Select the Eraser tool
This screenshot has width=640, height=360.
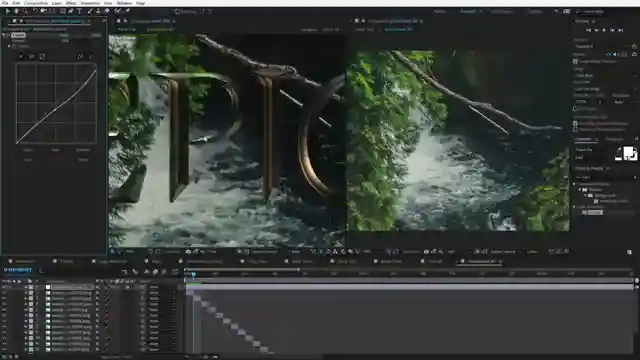point(107,11)
